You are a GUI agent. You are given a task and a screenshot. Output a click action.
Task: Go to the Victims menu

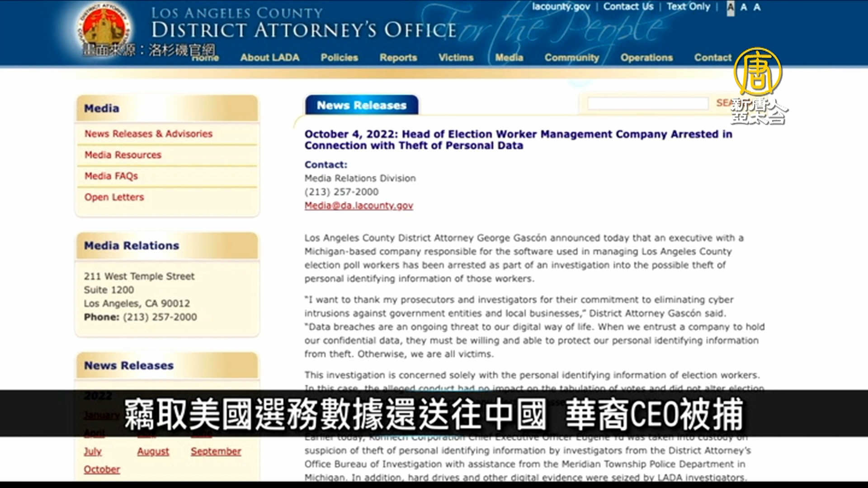point(456,57)
